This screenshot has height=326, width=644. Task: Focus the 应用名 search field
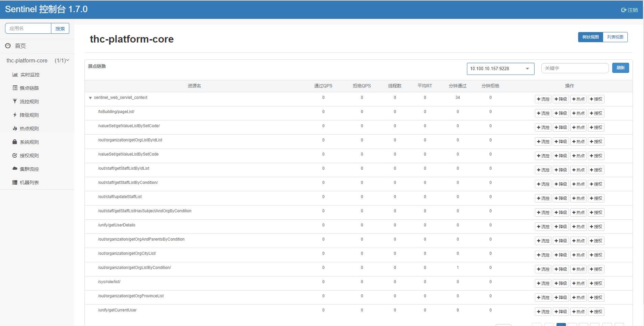(x=28, y=29)
